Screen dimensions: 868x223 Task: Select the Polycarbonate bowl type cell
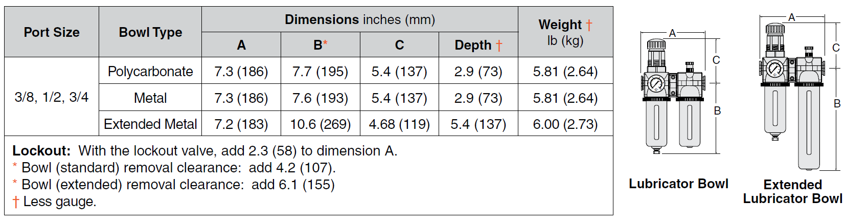pos(150,72)
